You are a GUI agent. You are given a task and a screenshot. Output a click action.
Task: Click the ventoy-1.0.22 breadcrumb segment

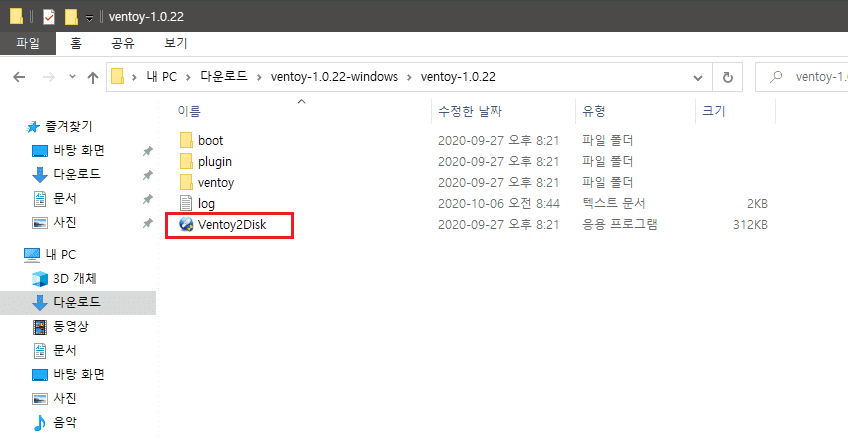click(x=458, y=77)
